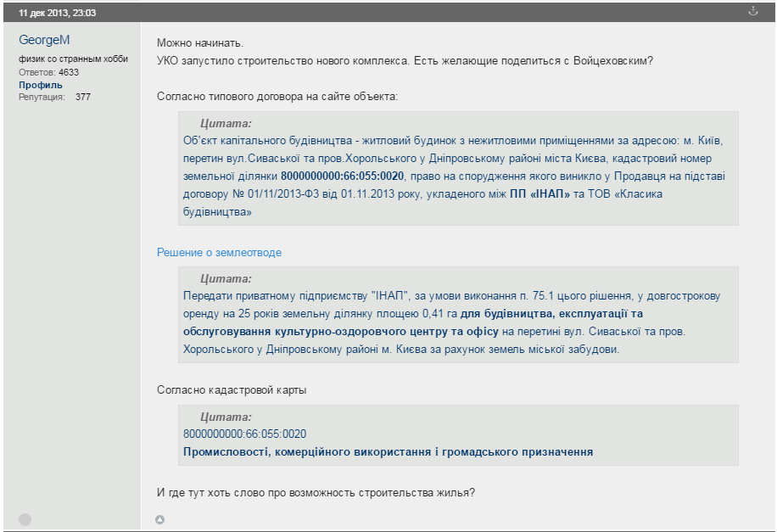Open GeorgeM's username link
Screen dimensions: 777x532
pos(44,40)
